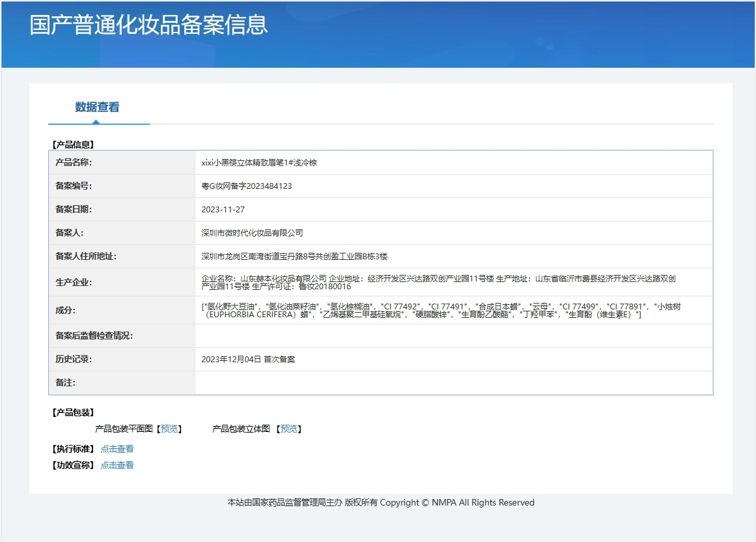The height and width of the screenshot is (542, 756).
Task: Click the 历史记录: label
Action: 74,359
